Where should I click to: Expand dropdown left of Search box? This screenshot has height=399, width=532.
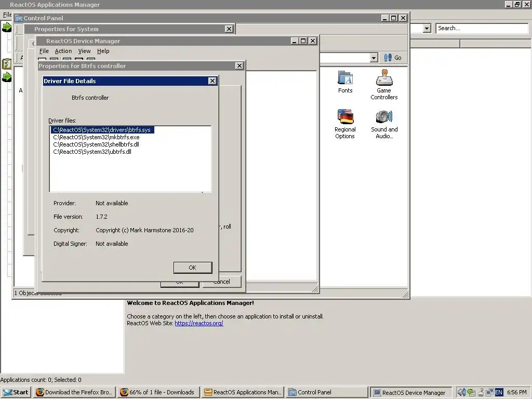[x=427, y=29]
